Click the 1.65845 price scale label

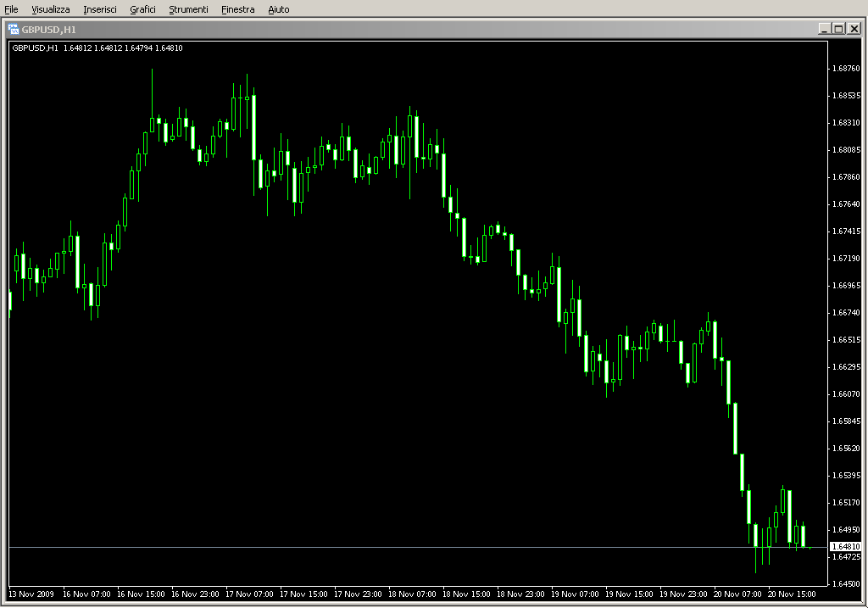pos(847,421)
